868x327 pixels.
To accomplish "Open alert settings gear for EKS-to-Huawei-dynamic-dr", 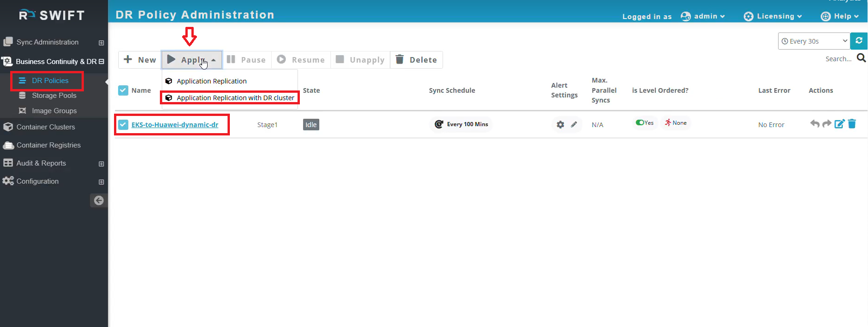I will (x=560, y=124).
